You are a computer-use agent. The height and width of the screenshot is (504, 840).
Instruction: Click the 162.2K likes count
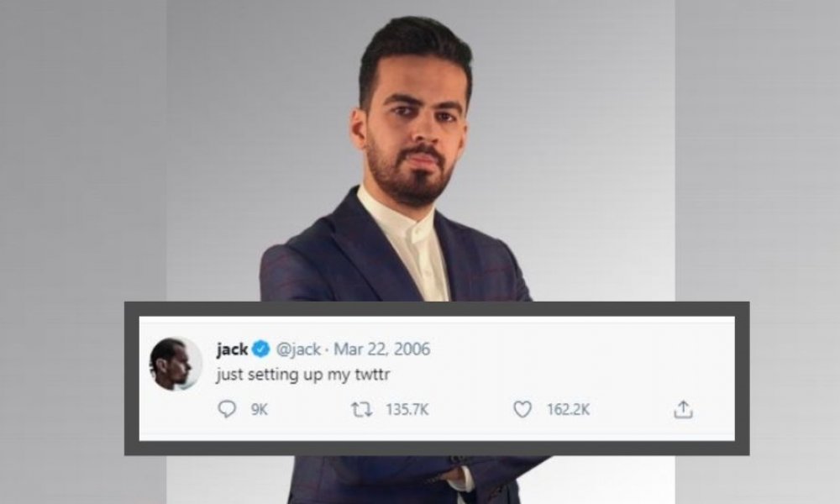pyautogui.click(x=568, y=410)
